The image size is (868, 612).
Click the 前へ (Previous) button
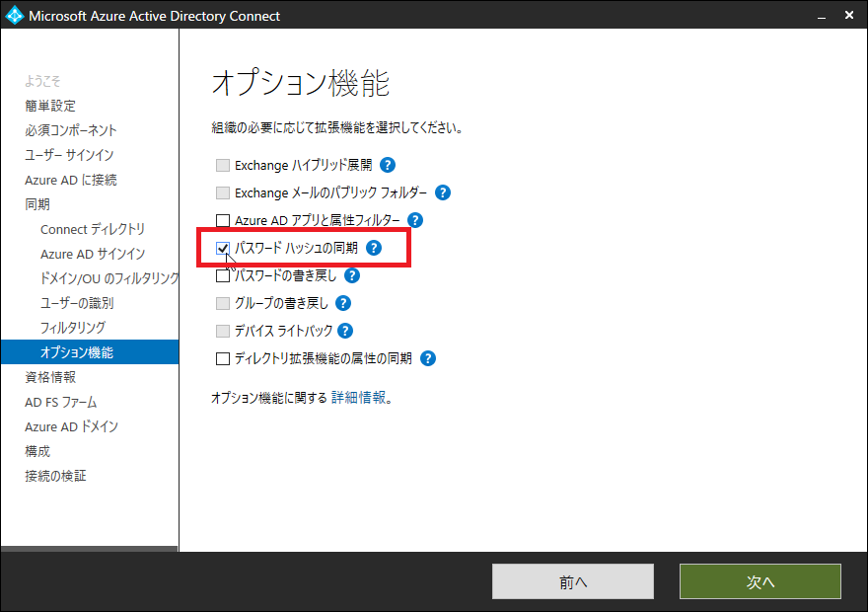click(x=573, y=581)
